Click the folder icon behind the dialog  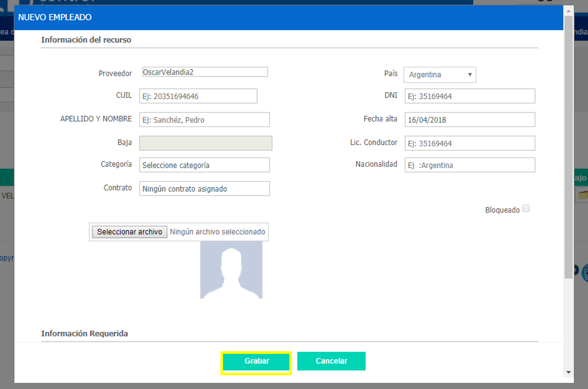point(582,195)
